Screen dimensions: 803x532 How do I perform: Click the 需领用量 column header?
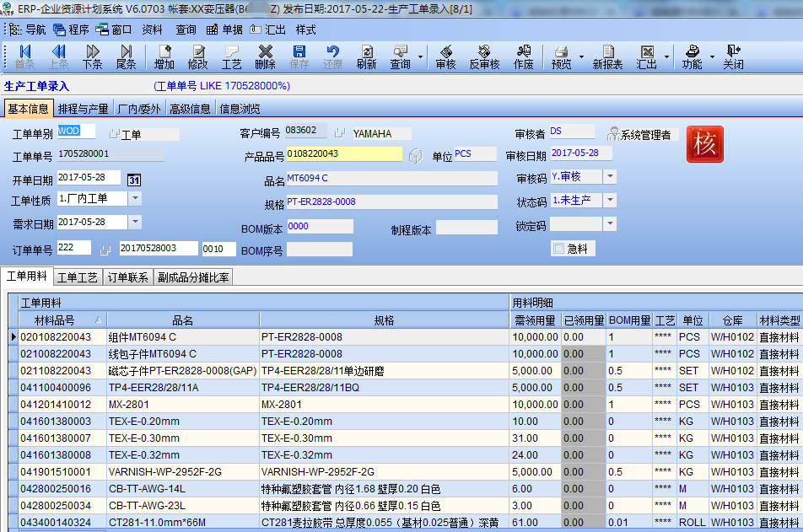[x=535, y=320]
